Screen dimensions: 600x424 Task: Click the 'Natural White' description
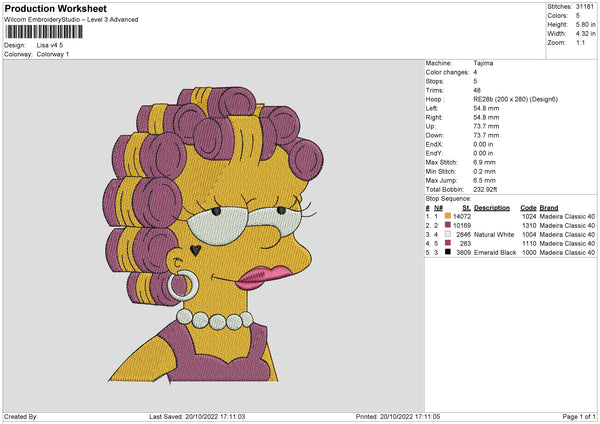[494, 235]
